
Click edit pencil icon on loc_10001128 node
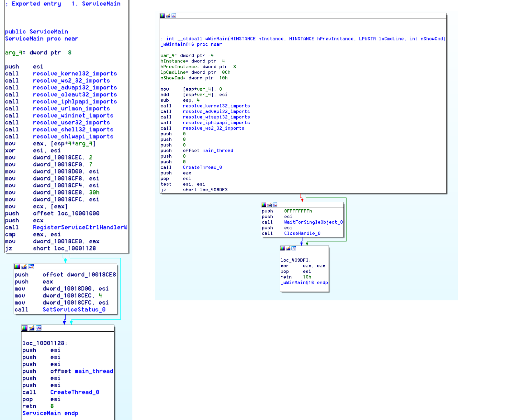tap(32, 328)
